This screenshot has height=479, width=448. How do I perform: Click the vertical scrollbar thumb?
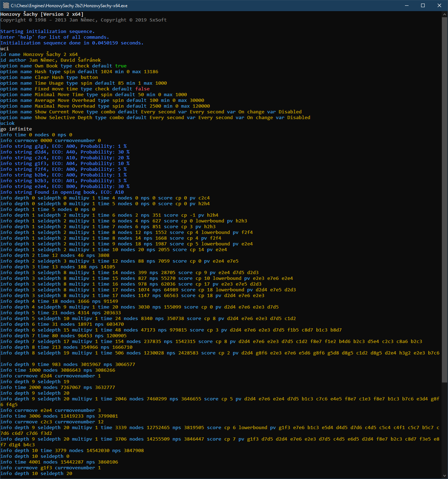coord(445,200)
